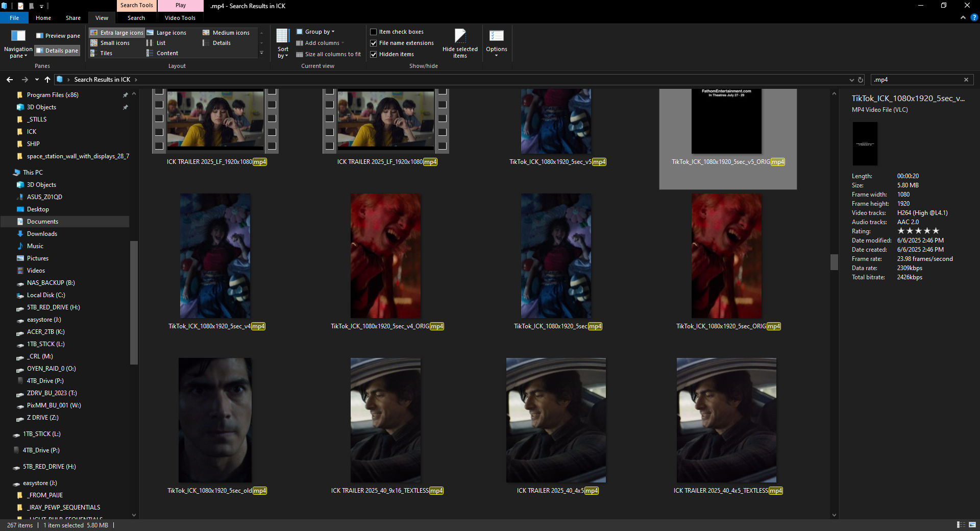Image resolution: width=980 pixels, height=531 pixels.
Task: Switch to the Search ribbon tab
Action: (136, 18)
